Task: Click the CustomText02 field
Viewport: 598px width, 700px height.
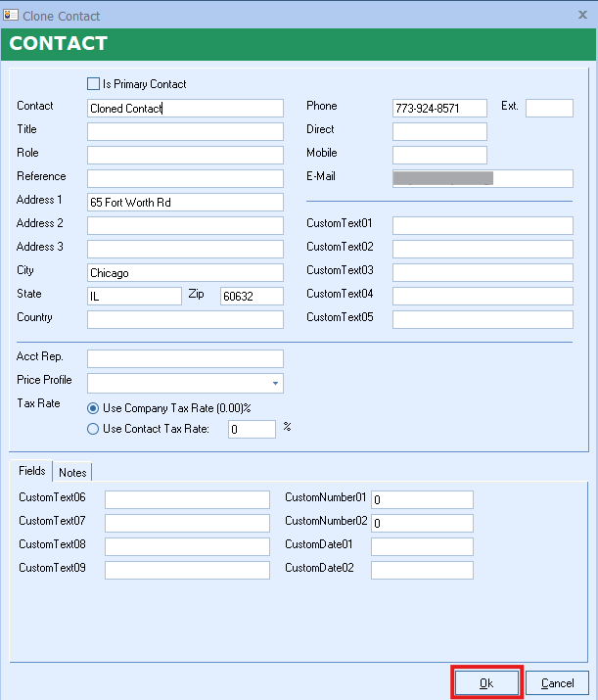Action: [483, 249]
